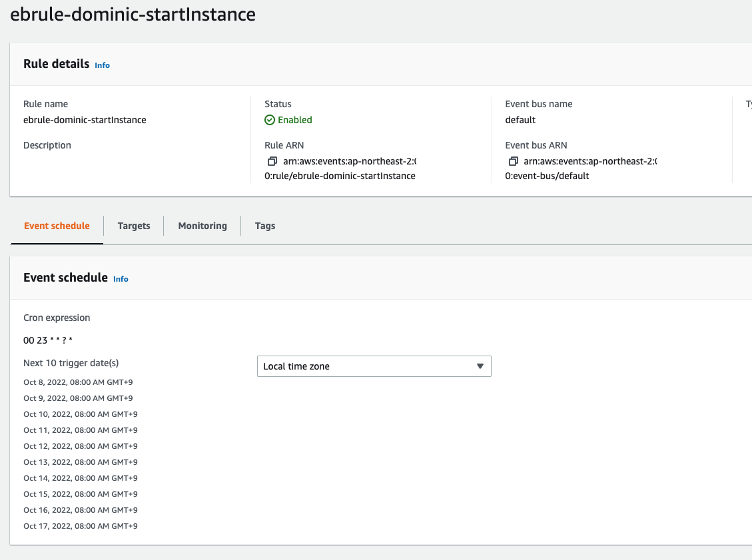Open the Monitoring tab

[x=202, y=226]
